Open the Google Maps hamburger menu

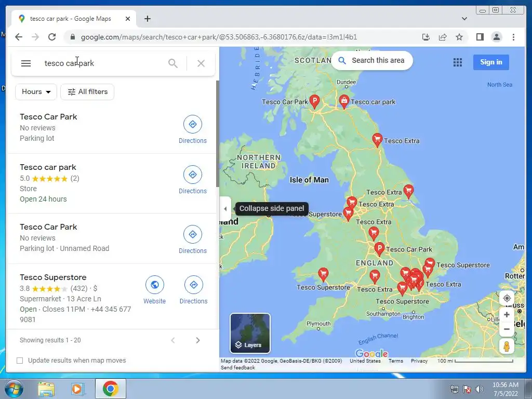(x=26, y=63)
